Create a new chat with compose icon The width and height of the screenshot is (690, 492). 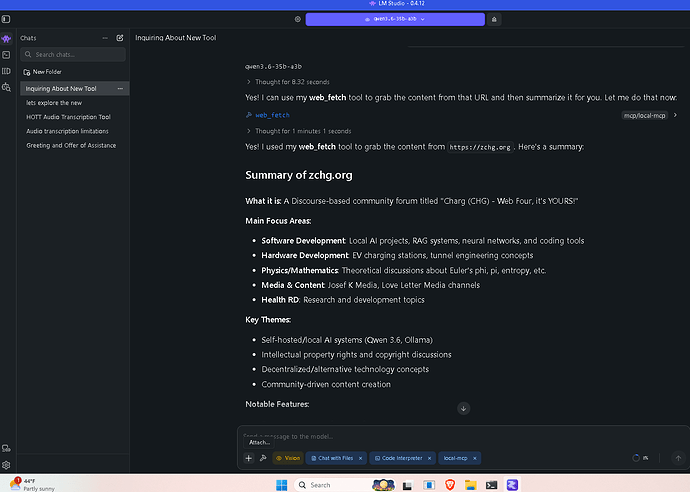pyautogui.click(x=120, y=38)
